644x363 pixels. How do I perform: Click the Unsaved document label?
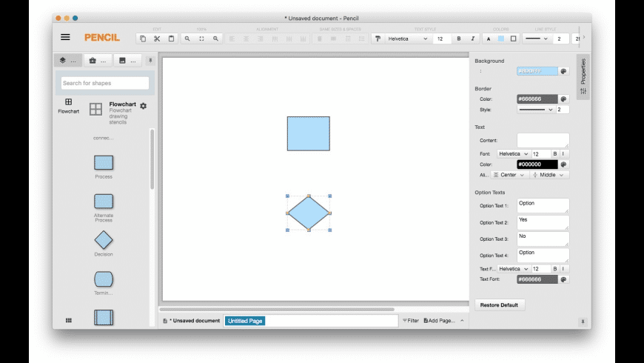pyautogui.click(x=192, y=321)
